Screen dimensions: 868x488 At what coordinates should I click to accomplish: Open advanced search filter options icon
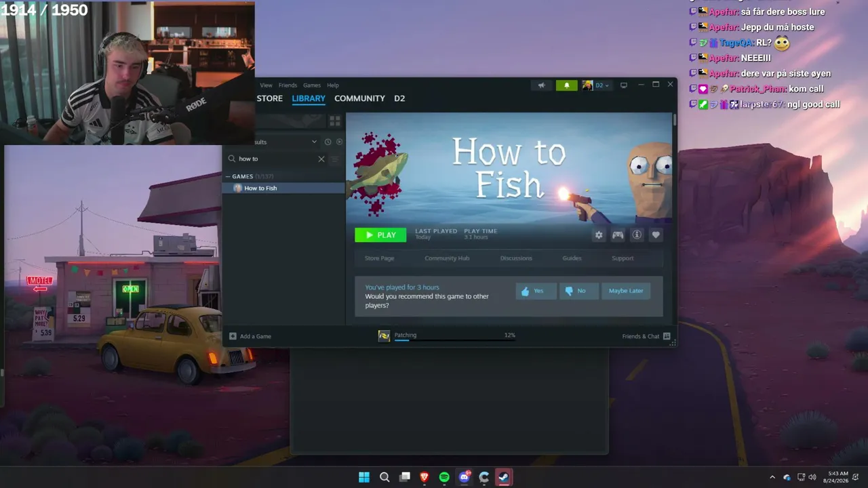coord(334,159)
